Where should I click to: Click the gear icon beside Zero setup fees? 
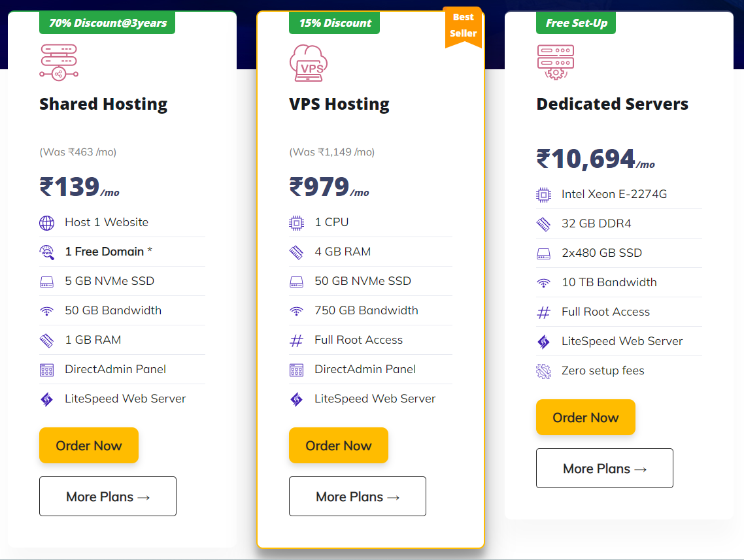544,371
